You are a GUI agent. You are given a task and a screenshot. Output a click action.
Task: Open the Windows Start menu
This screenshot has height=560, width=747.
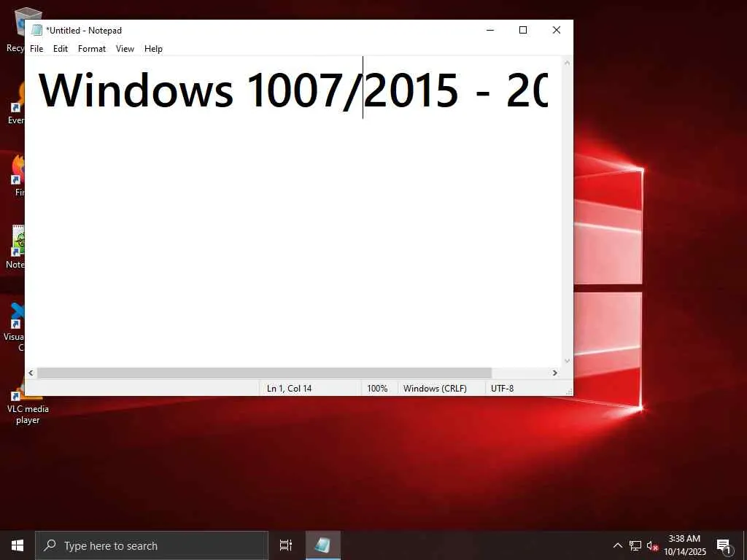point(18,545)
